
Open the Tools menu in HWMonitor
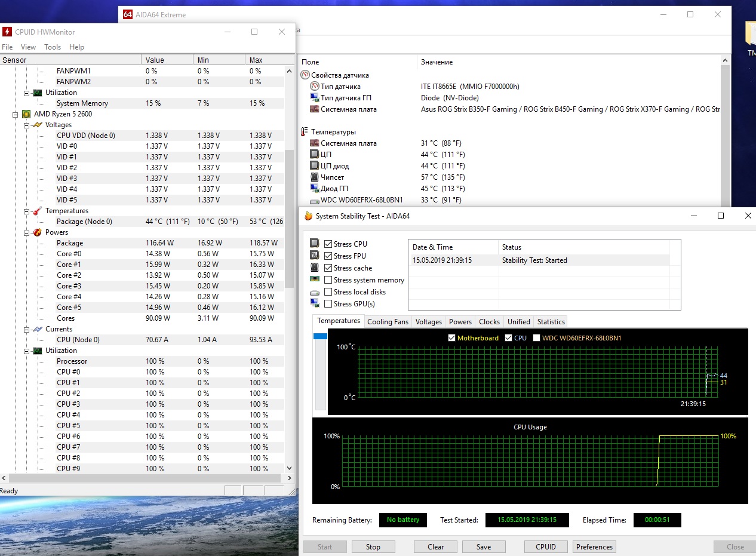(x=53, y=47)
